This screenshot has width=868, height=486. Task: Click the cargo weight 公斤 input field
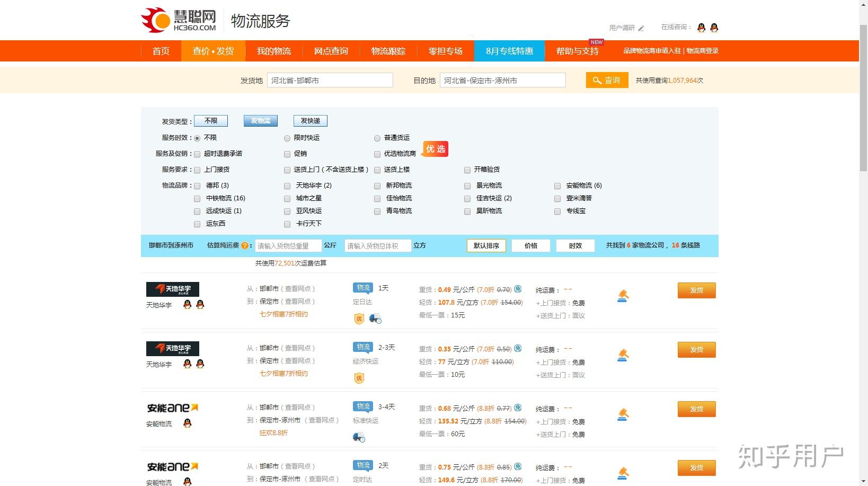288,245
